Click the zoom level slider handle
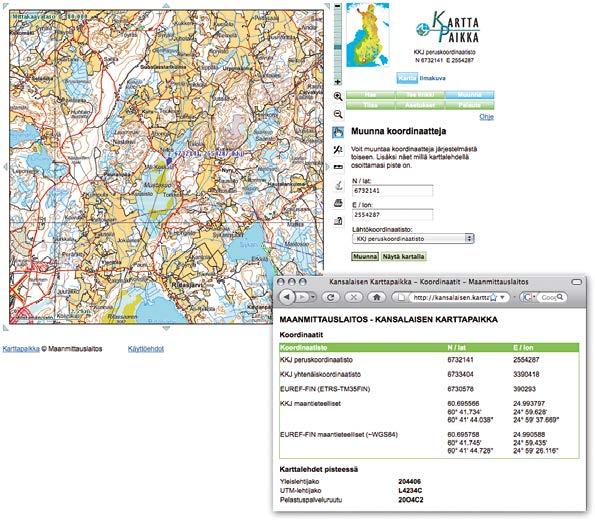 point(338,47)
